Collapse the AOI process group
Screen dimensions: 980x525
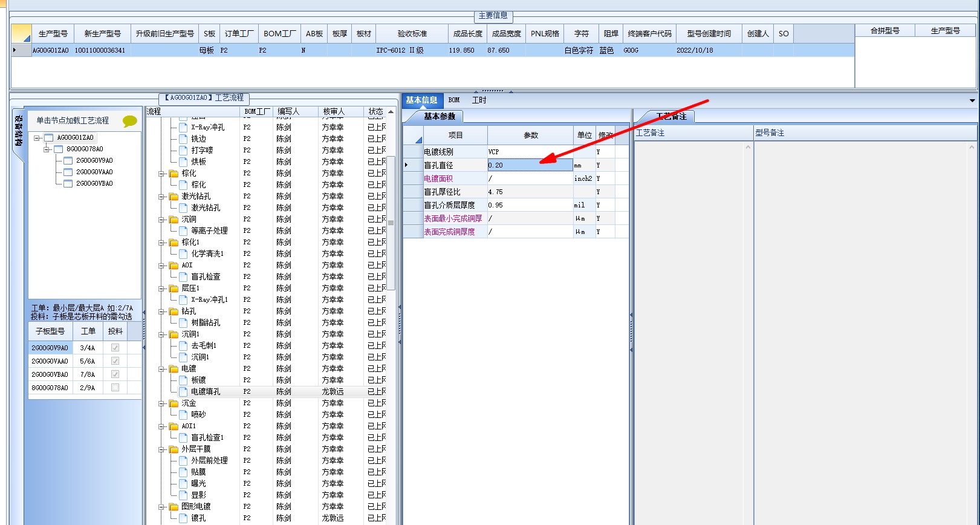pyautogui.click(x=162, y=266)
